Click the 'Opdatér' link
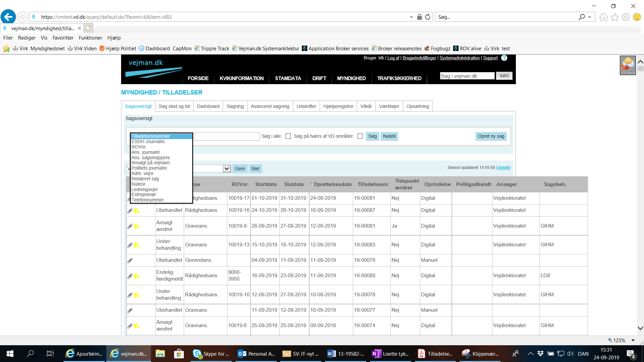 (x=503, y=168)
